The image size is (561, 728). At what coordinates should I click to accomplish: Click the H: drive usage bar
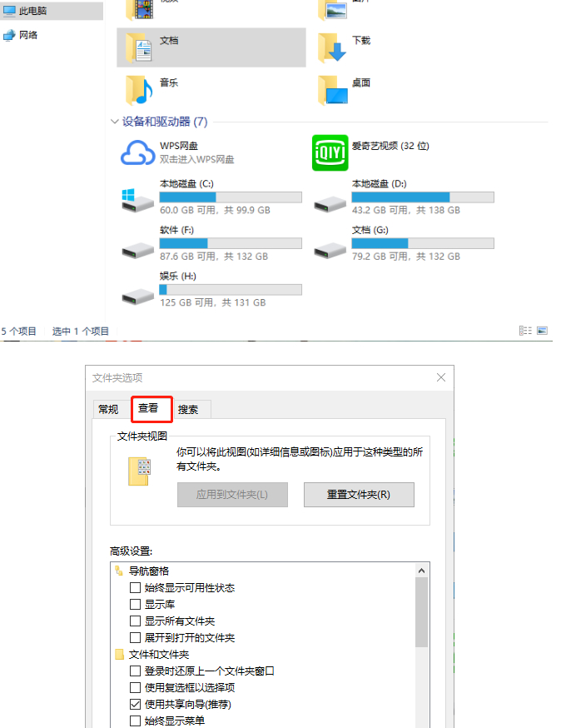coord(231,290)
